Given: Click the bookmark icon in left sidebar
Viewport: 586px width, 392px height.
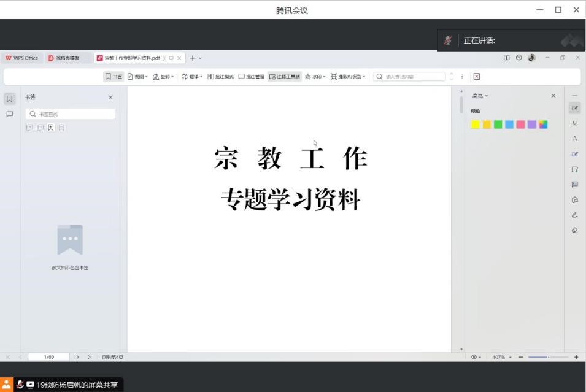Looking at the screenshot, I should (x=10, y=99).
